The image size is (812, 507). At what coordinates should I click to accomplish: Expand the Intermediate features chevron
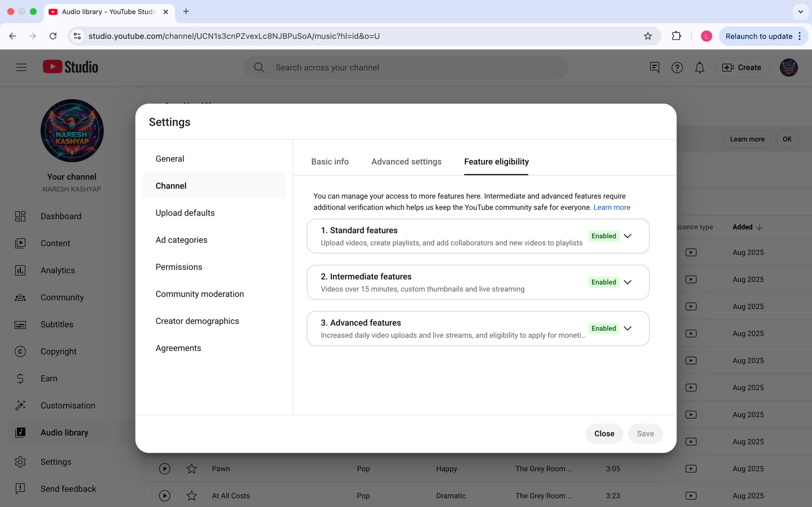(x=627, y=282)
